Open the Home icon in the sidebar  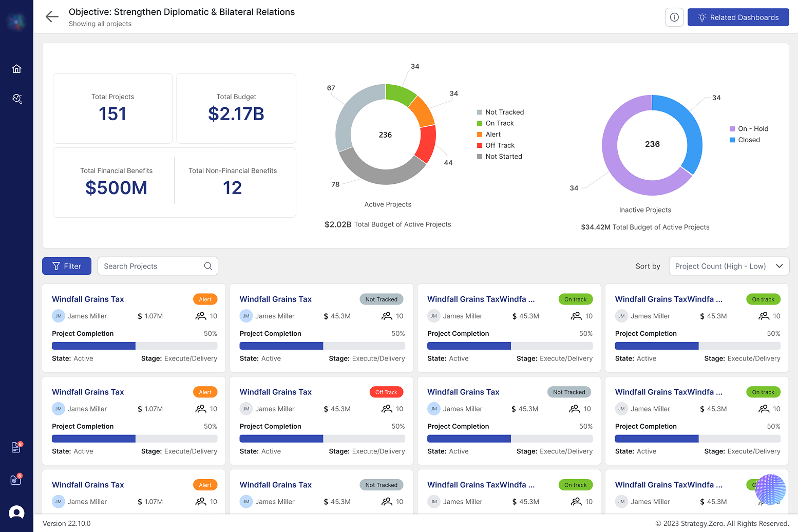point(17,68)
